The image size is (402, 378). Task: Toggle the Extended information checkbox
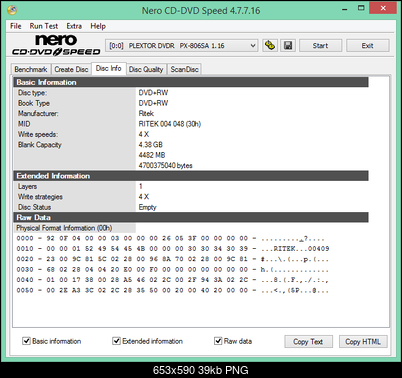[x=116, y=341]
